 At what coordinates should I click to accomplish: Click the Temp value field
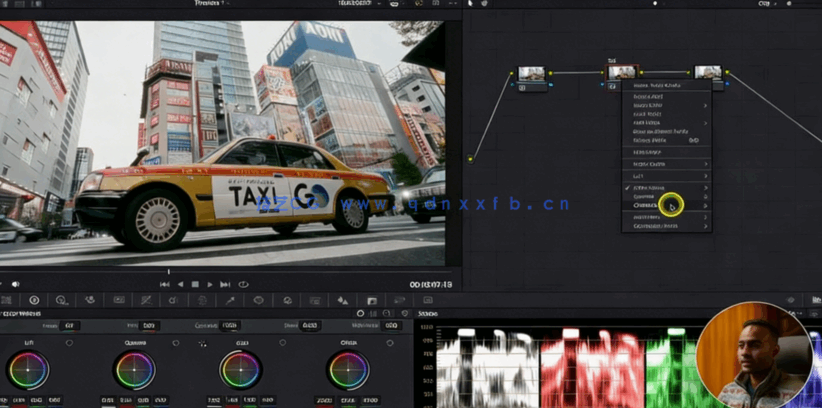[69, 326]
